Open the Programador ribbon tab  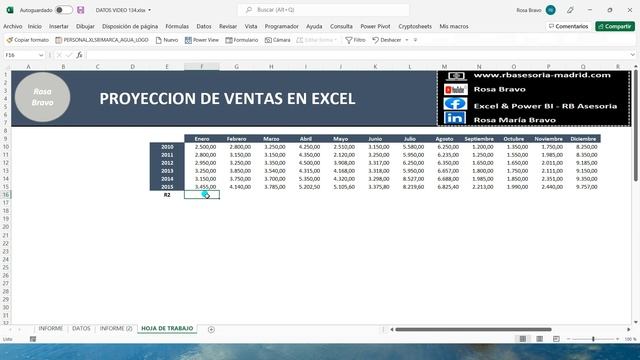[x=282, y=26]
